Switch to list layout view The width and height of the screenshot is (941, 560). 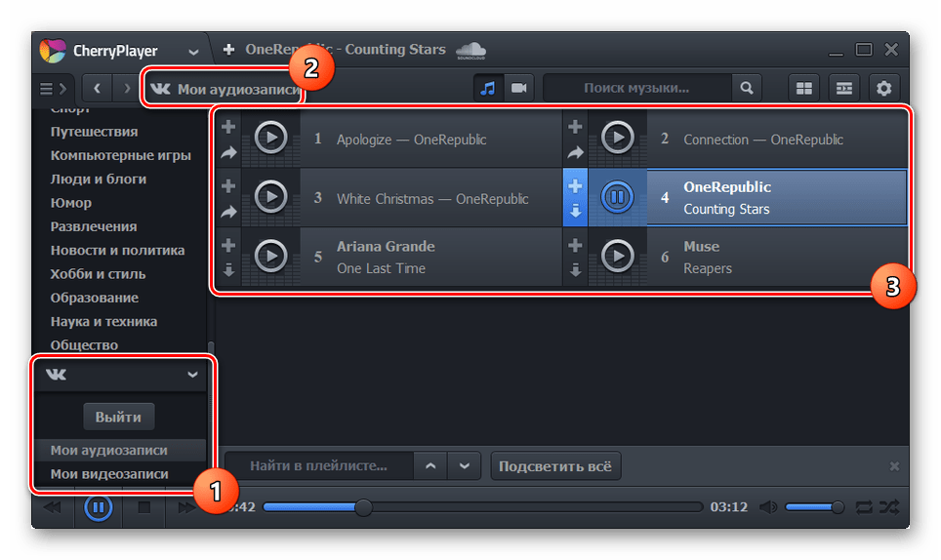pos(843,89)
